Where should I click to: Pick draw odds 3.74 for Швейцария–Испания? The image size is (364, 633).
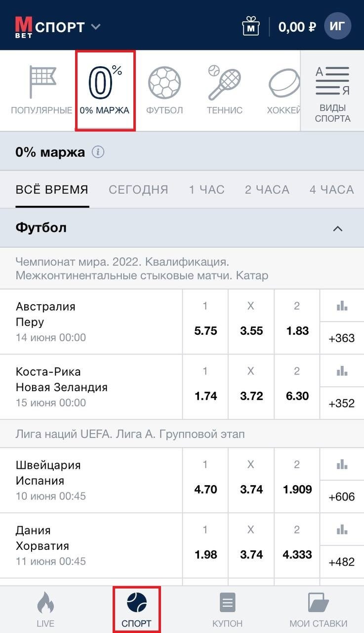click(x=251, y=490)
